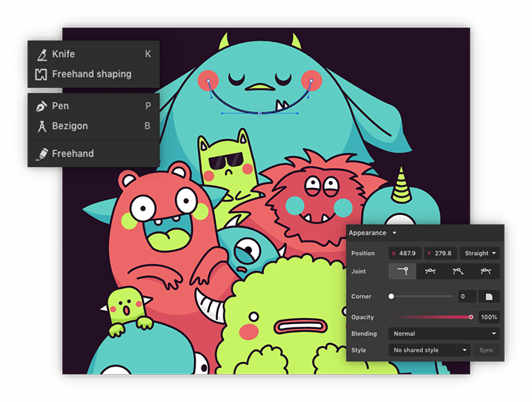Click the Opacity slider handle at 100%
Viewport: 532px width, 402px height.
click(471, 317)
